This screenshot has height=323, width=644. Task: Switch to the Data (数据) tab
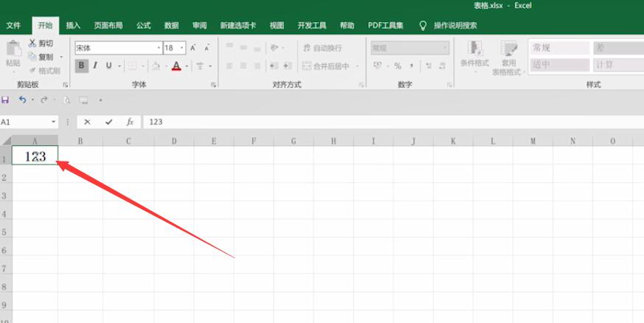tap(171, 26)
